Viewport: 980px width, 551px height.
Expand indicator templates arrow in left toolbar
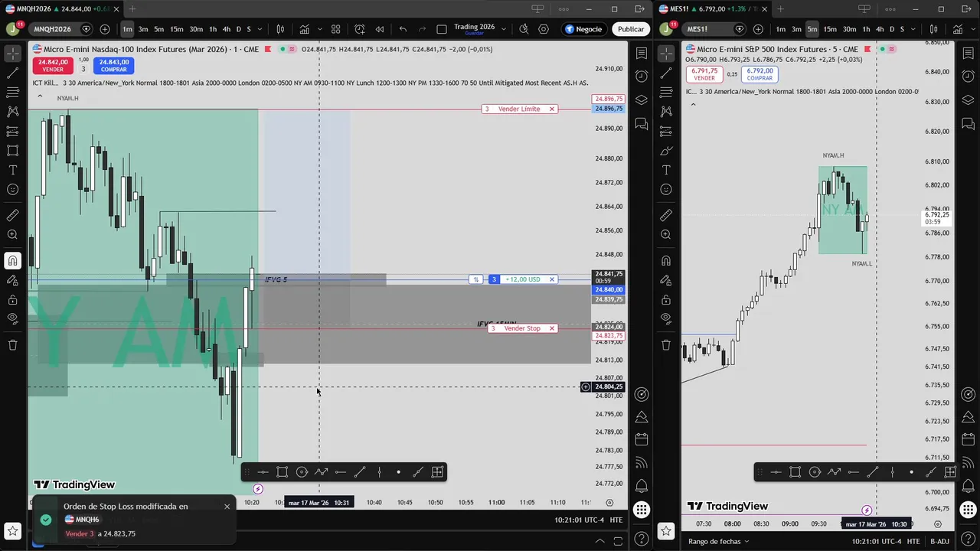[x=319, y=29]
